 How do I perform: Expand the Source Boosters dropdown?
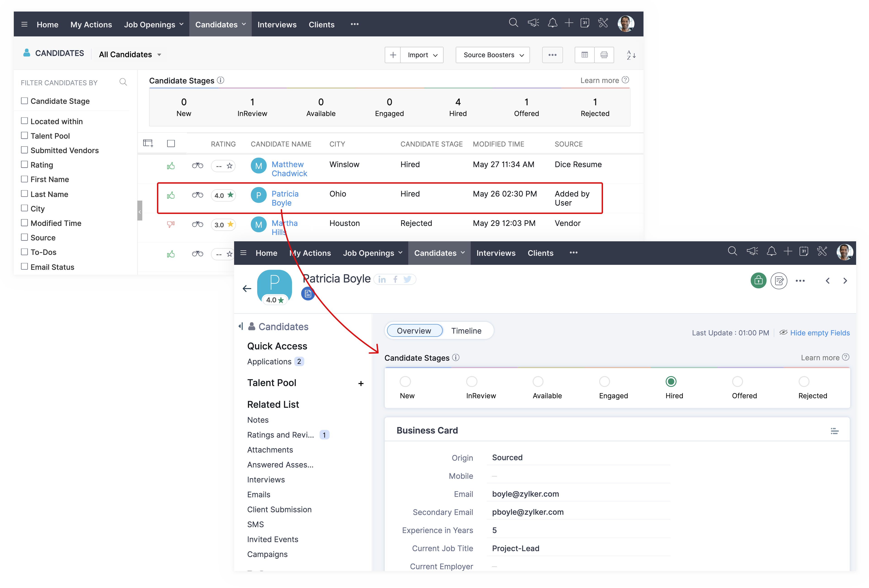[x=492, y=55]
